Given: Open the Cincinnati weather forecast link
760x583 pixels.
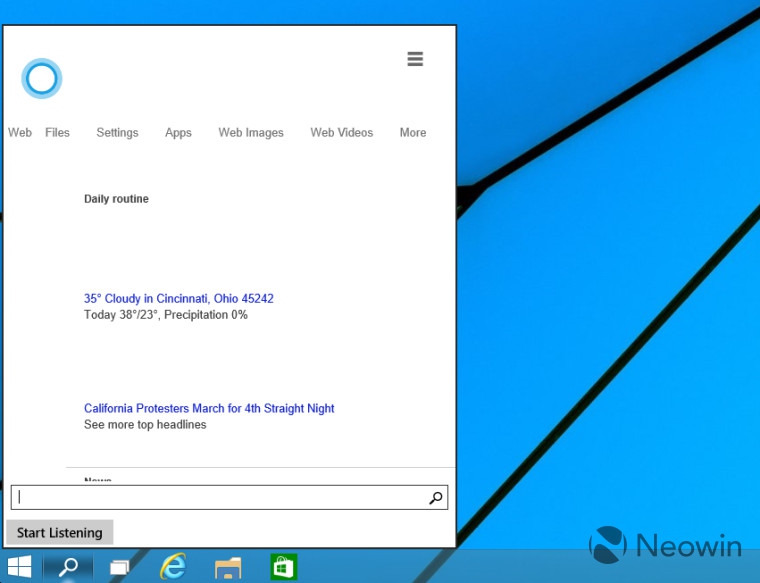Looking at the screenshot, I should coord(179,299).
